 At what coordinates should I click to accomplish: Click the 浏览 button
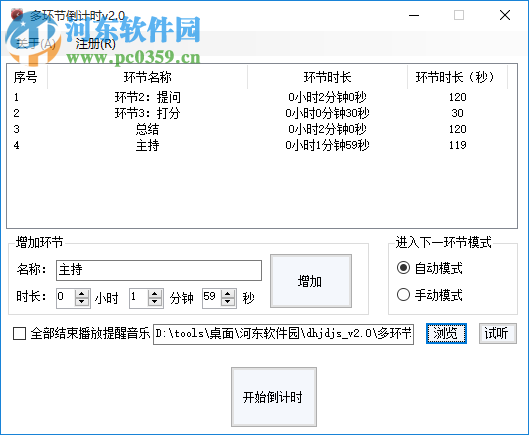[x=446, y=333]
